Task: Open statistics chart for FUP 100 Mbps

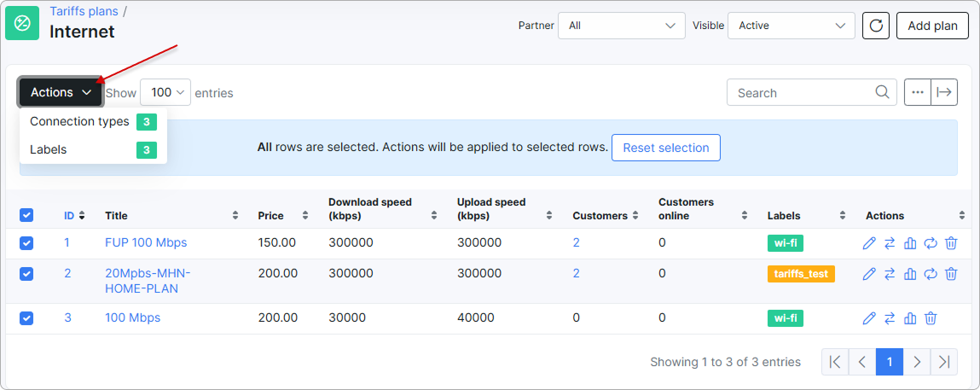Action: [910, 243]
